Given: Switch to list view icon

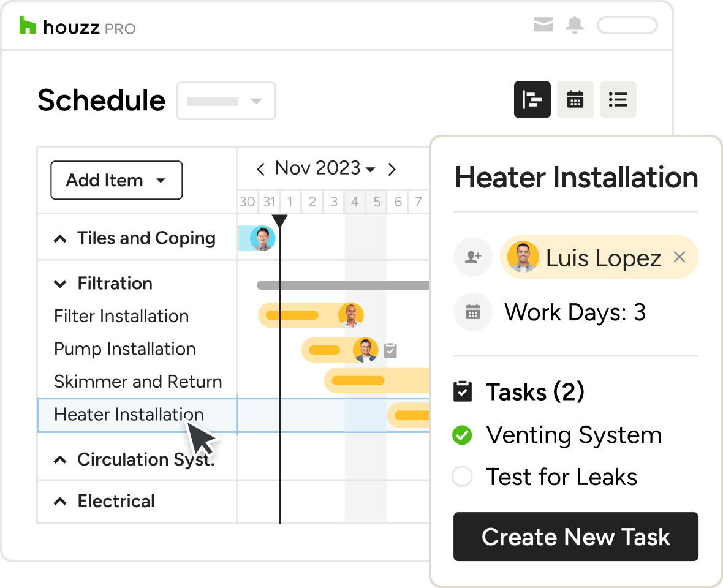Looking at the screenshot, I should click(x=618, y=99).
